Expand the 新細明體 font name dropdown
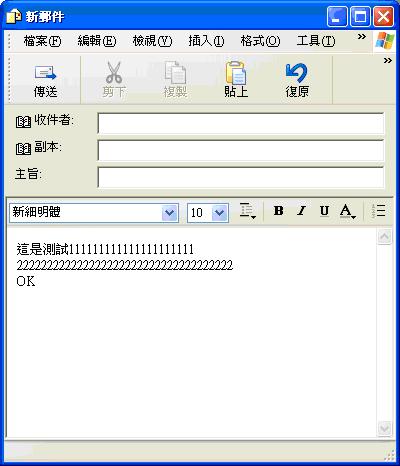The width and height of the screenshot is (400, 466). point(170,213)
